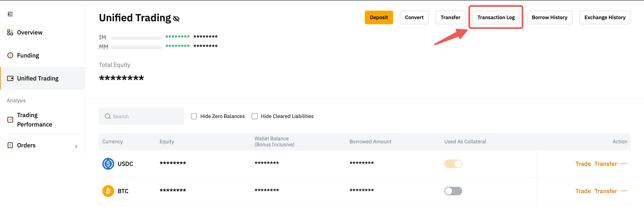Click the Orders list icon
The height and width of the screenshot is (207, 644).
click(10, 145)
